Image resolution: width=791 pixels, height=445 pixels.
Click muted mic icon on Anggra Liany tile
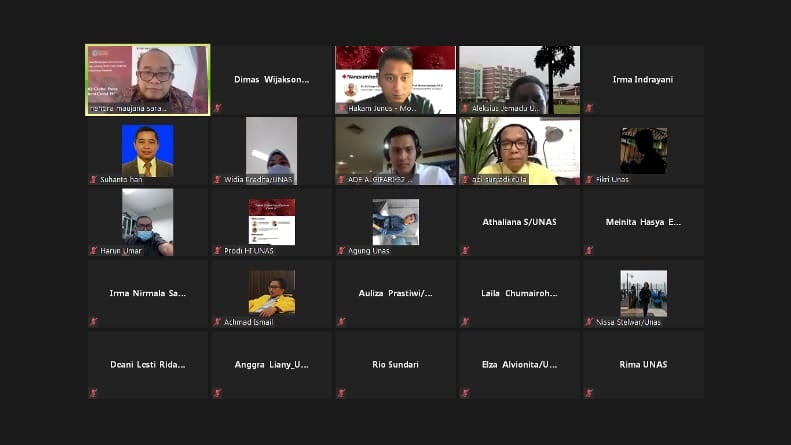coord(217,393)
